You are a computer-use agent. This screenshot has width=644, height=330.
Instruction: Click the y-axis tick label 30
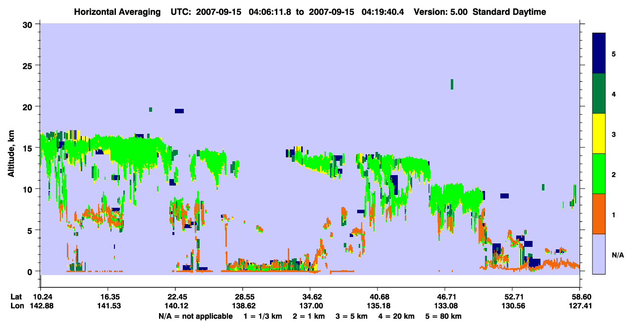click(x=29, y=24)
